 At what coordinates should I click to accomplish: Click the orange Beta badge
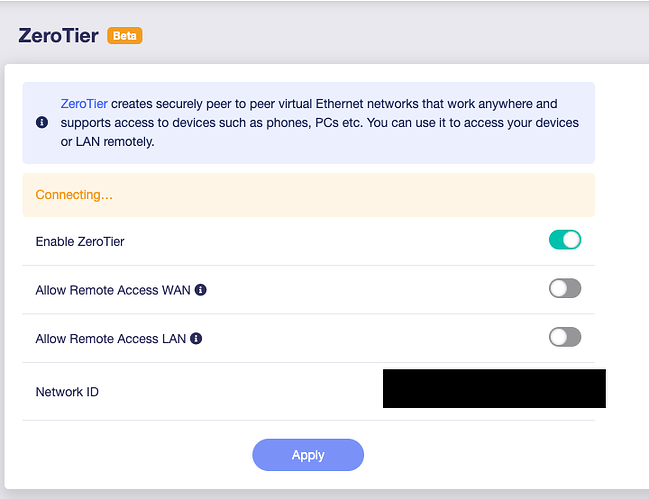tap(124, 36)
